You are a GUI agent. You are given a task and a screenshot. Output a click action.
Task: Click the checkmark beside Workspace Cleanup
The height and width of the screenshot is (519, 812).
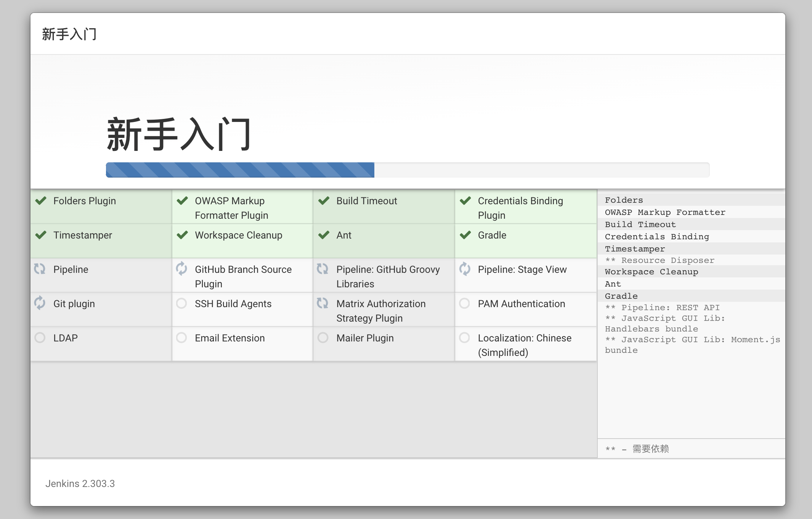tap(182, 235)
